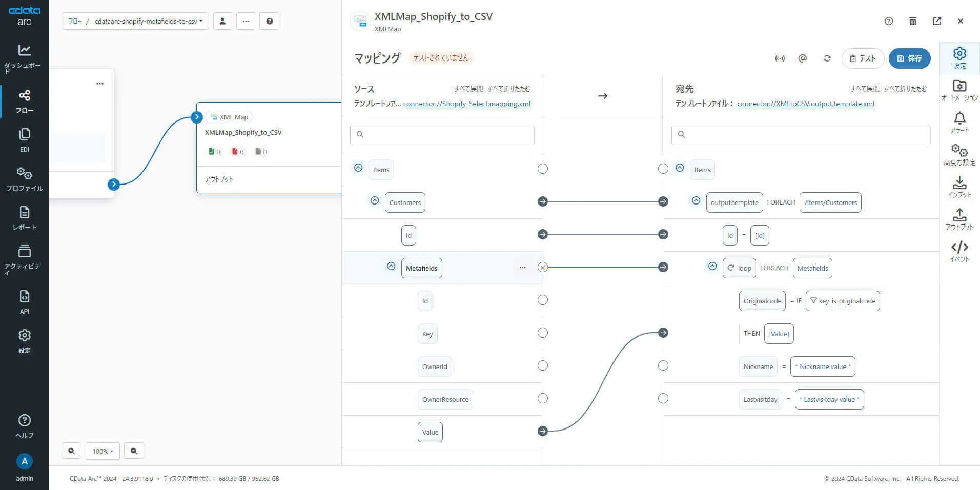
Task: Click the refresh mapping icon
Action: point(827,58)
